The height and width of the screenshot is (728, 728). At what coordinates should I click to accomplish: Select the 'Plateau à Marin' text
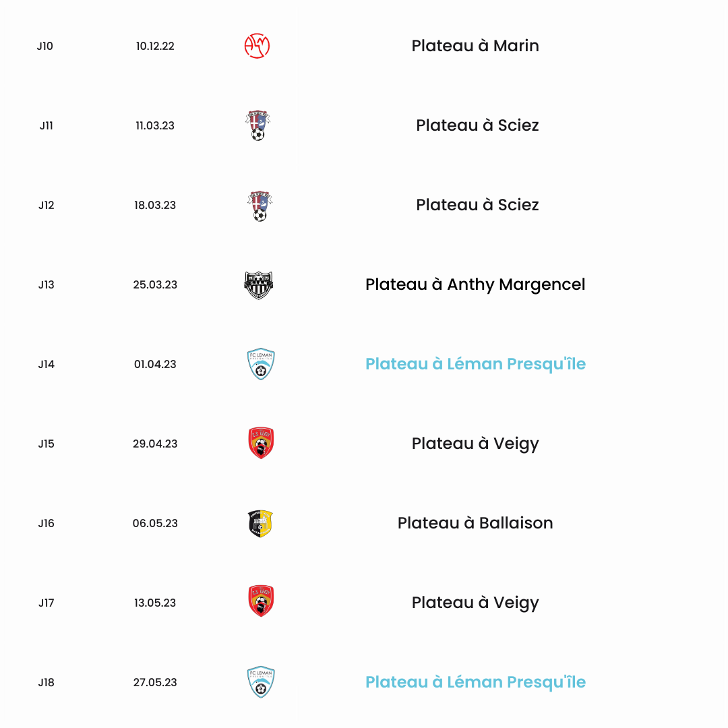(x=475, y=46)
